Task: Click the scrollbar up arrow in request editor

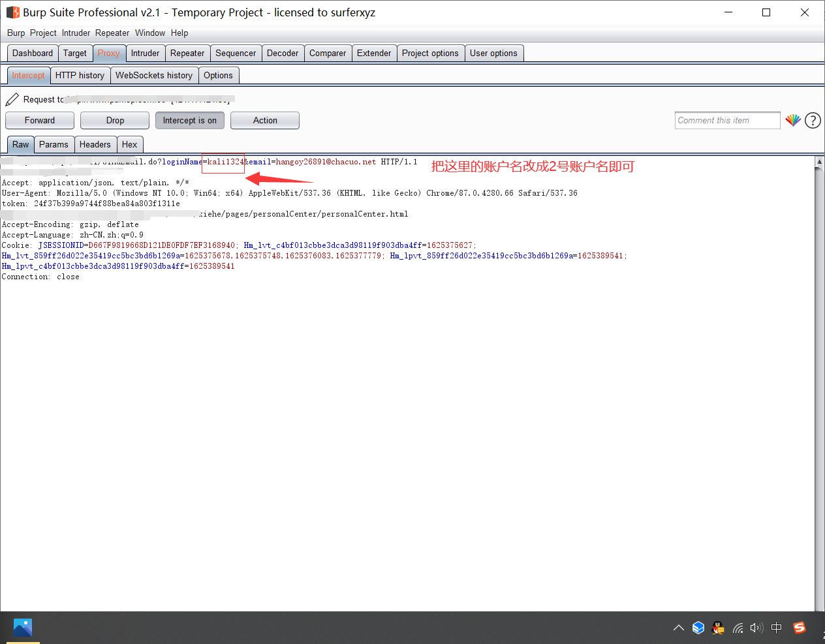Action: point(820,161)
